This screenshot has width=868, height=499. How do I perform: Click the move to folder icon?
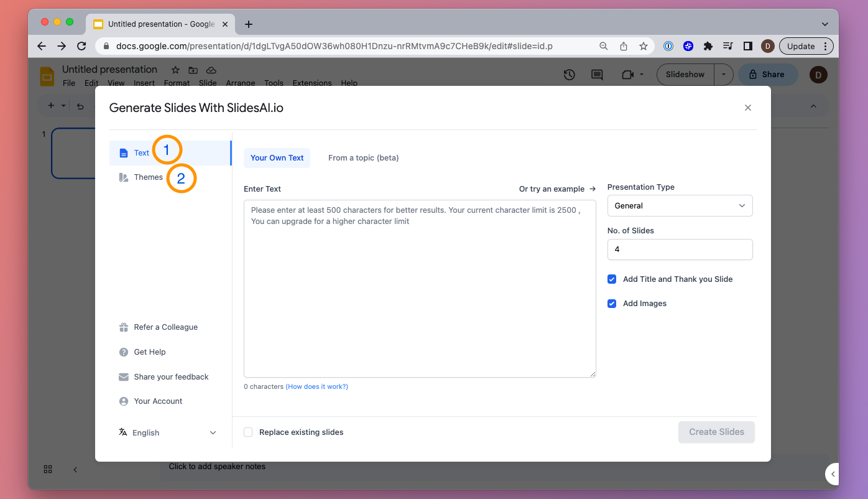point(193,70)
